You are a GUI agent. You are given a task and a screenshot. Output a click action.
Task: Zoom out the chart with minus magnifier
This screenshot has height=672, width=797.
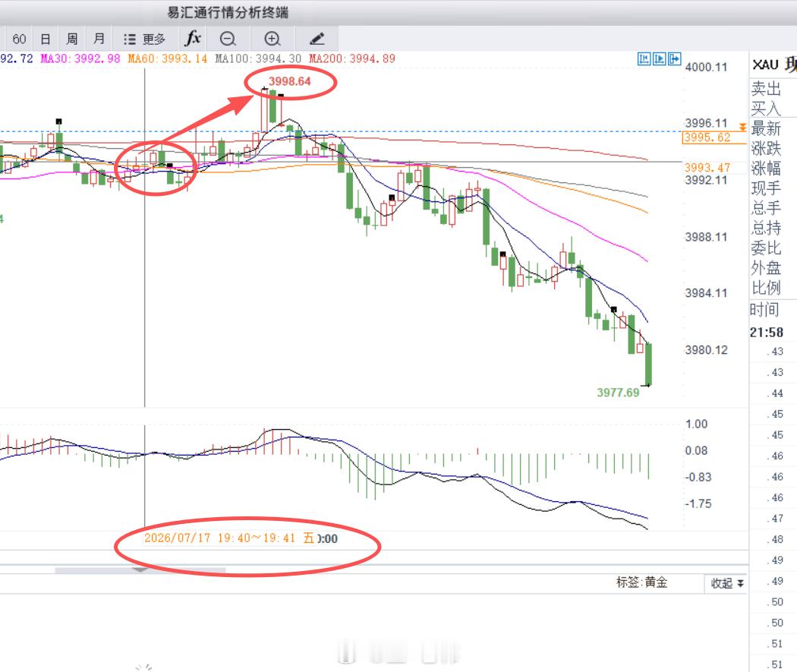[x=228, y=39]
